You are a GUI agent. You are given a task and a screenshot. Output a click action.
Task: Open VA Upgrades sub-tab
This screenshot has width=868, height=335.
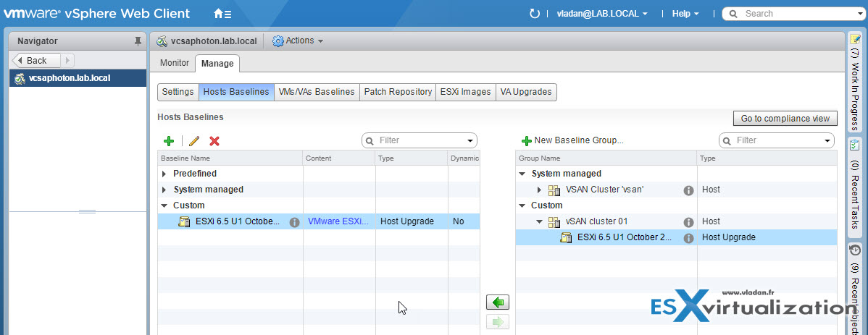526,93
